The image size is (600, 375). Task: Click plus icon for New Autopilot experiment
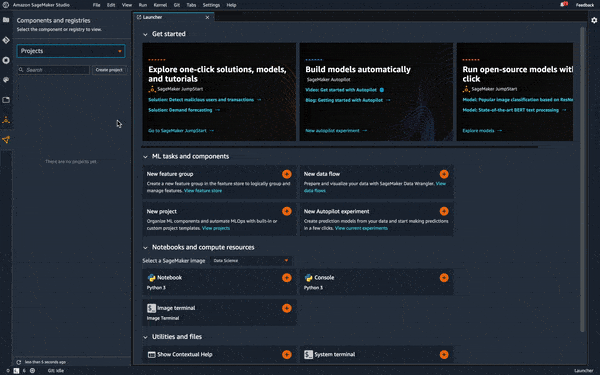pyautogui.click(x=444, y=211)
